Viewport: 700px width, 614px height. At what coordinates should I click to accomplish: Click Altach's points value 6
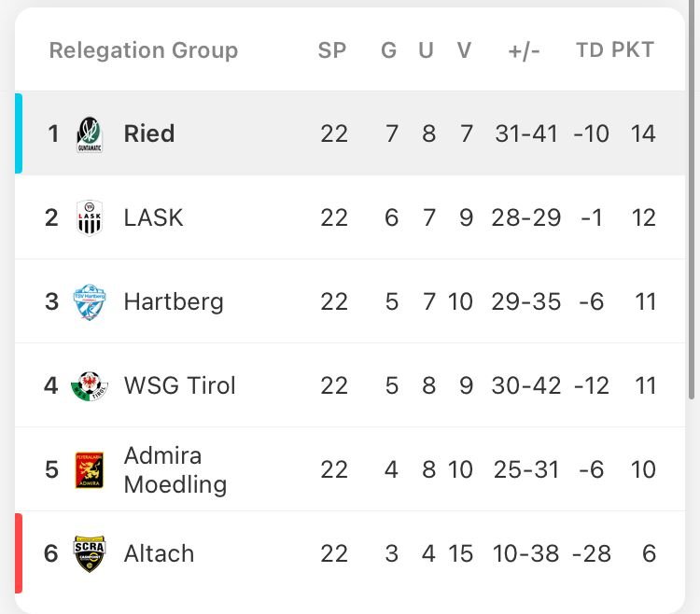point(649,553)
